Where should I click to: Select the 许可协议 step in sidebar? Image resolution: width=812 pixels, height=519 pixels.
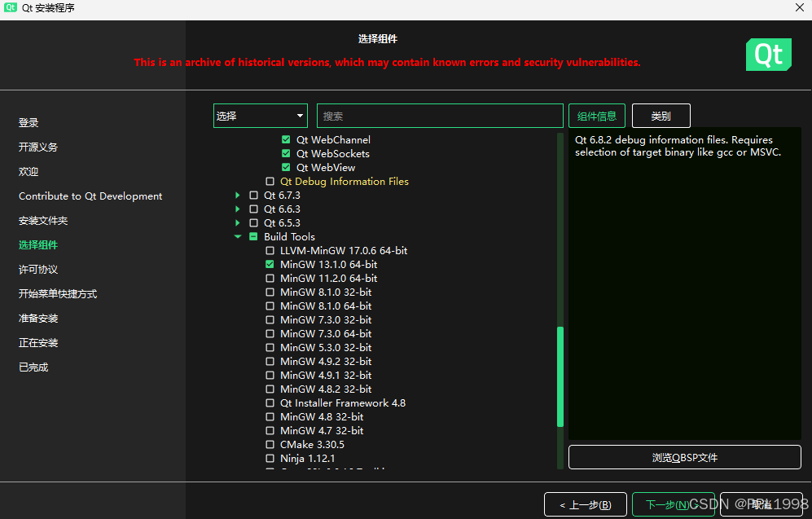[x=38, y=270]
